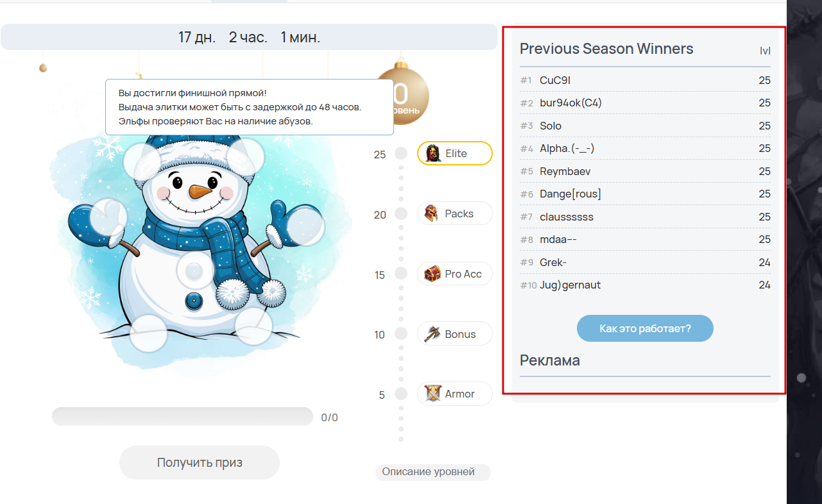The image size is (822, 504).
Task: Click the lvl column header
Action: [765, 51]
